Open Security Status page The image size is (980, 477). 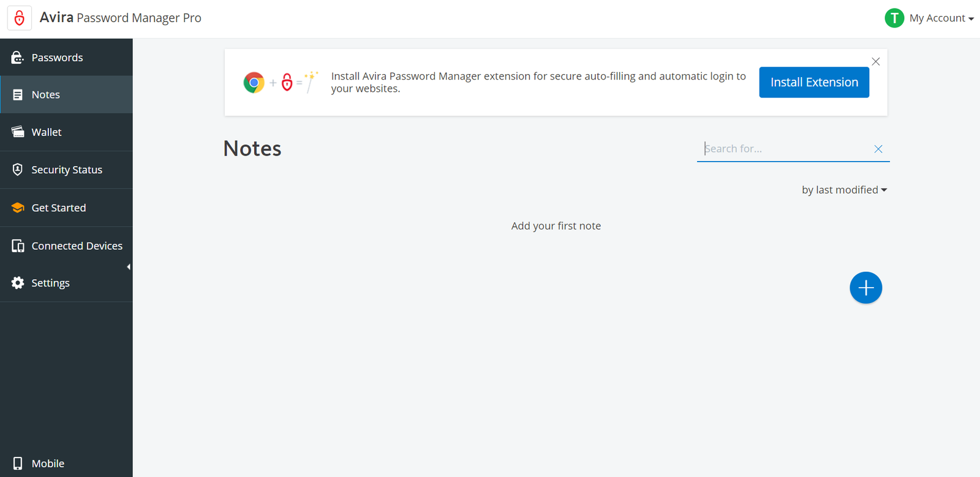pos(66,170)
